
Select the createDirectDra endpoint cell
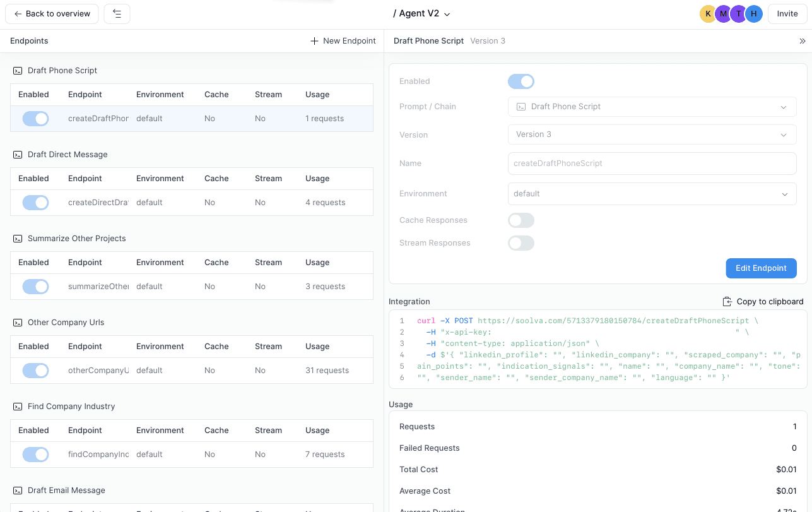tap(98, 203)
